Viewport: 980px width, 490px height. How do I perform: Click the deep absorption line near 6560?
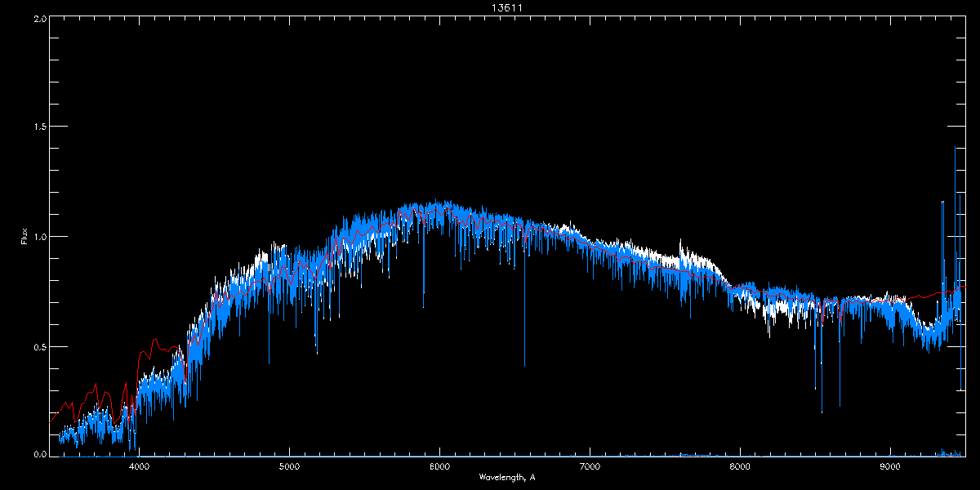tap(524, 302)
